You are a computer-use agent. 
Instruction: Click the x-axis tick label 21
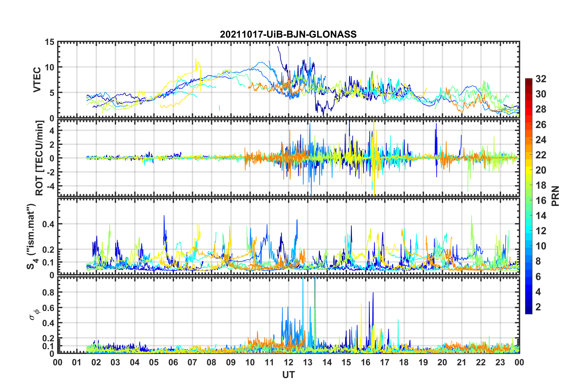(x=461, y=362)
